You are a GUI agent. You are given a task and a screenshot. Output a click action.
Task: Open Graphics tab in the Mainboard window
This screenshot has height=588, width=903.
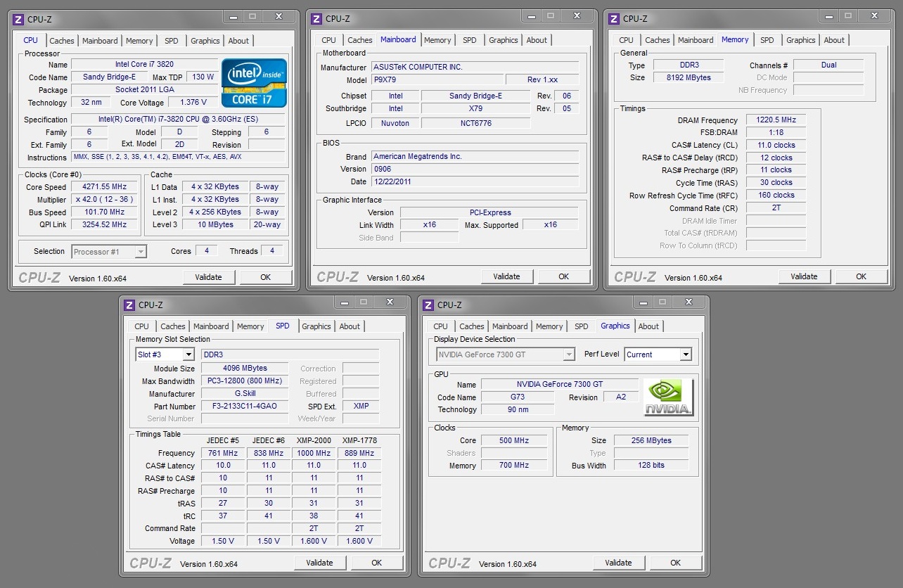(x=504, y=40)
